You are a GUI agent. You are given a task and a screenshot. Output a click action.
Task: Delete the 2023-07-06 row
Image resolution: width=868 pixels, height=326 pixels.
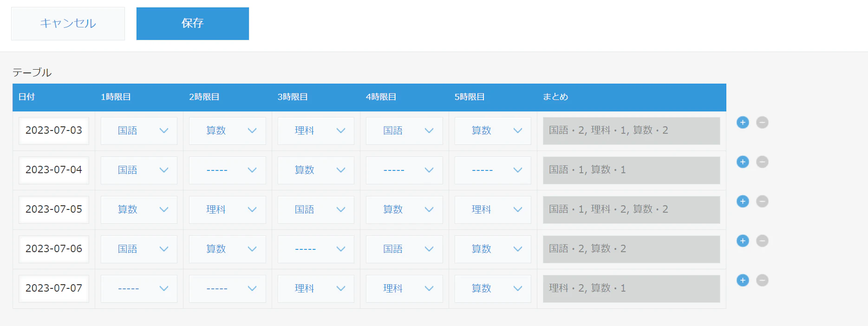tap(762, 241)
